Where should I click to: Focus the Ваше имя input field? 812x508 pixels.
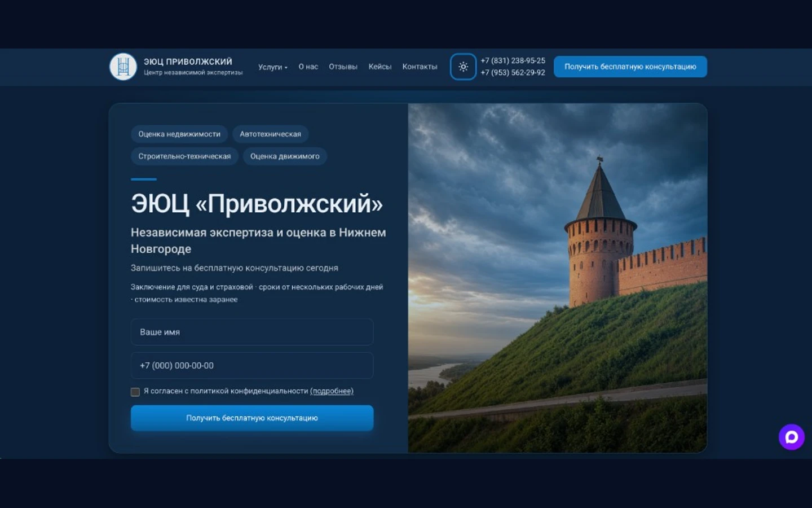252,332
